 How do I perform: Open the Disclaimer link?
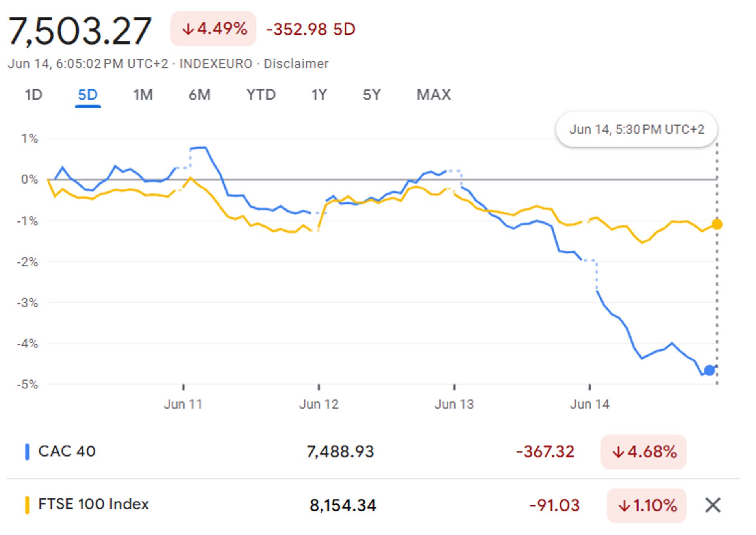coord(296,64)
